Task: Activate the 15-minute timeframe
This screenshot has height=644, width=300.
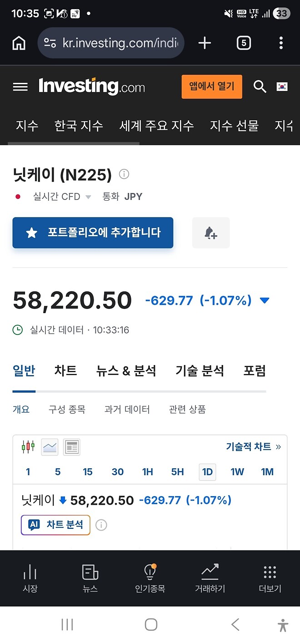Action: 87,472
